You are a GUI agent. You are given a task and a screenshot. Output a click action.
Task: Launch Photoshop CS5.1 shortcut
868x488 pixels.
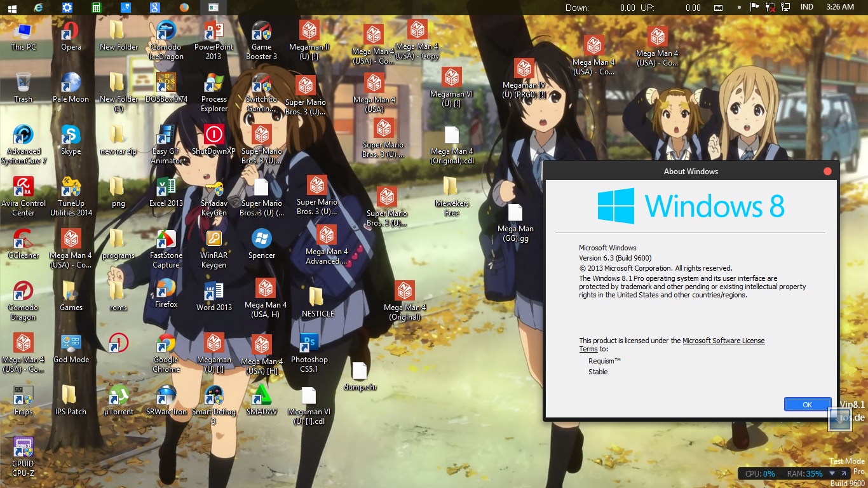(309, 353)
